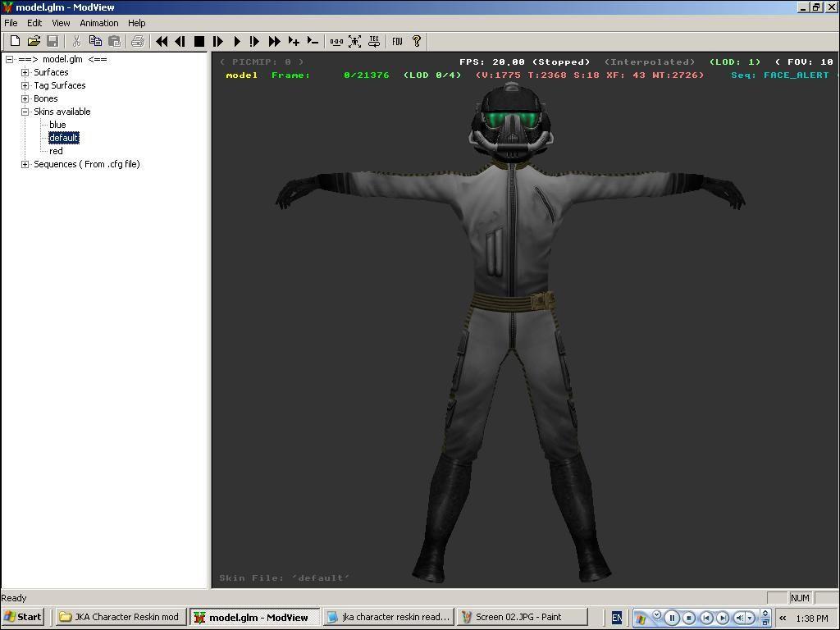Click the Open file folder icon

click(34, 41)
